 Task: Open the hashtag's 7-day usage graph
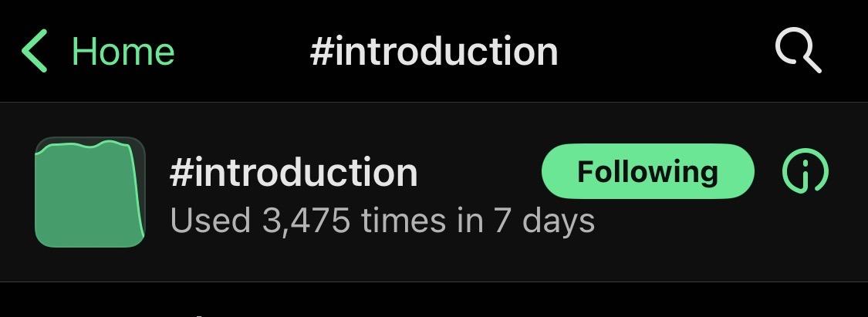(x=90, y=192)
